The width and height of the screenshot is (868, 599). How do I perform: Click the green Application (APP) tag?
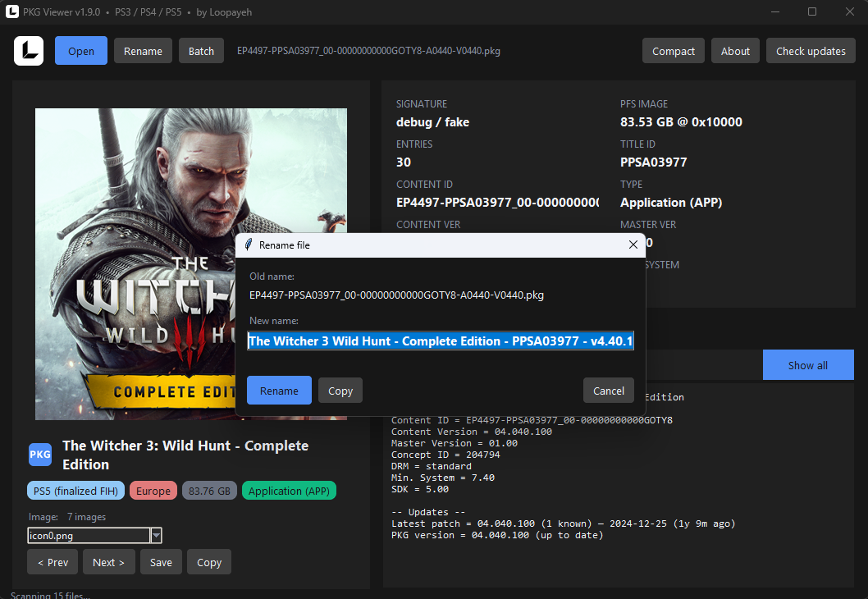289,491
